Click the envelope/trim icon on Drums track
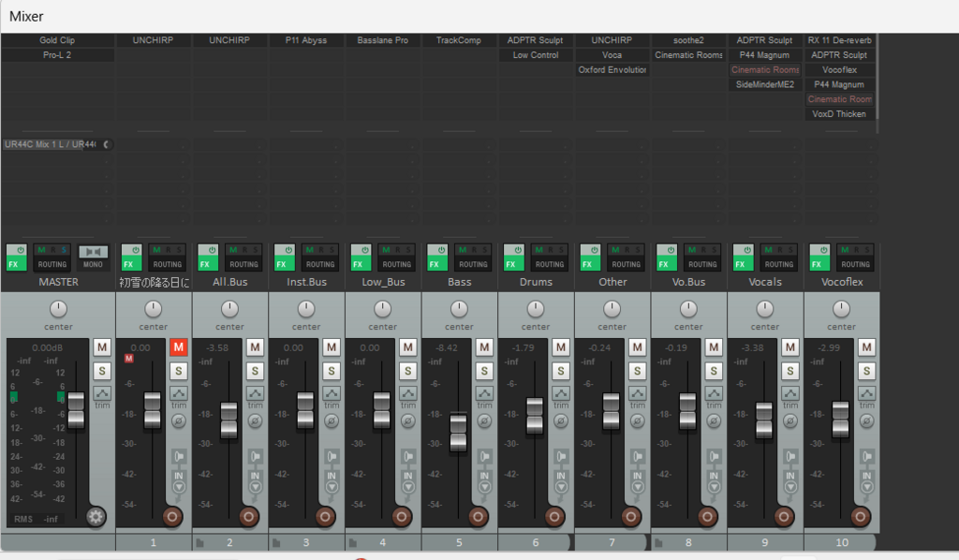The width and height of the screenshot is (959, 560). (561, 393)
